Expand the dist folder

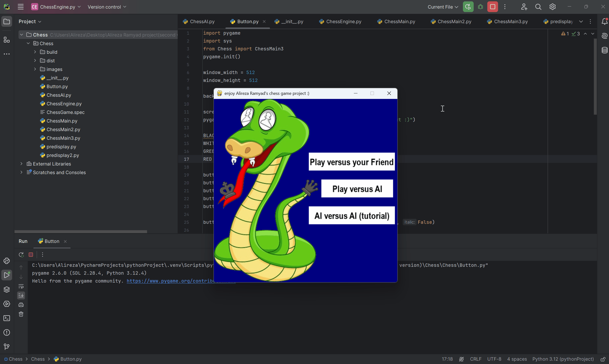(x=35, y=61)
